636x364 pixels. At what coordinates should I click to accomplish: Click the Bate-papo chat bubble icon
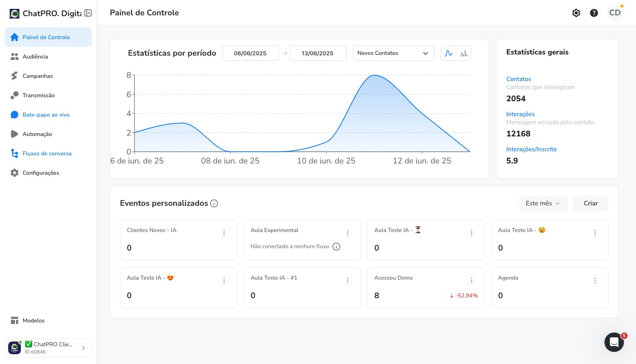(15, 115)
